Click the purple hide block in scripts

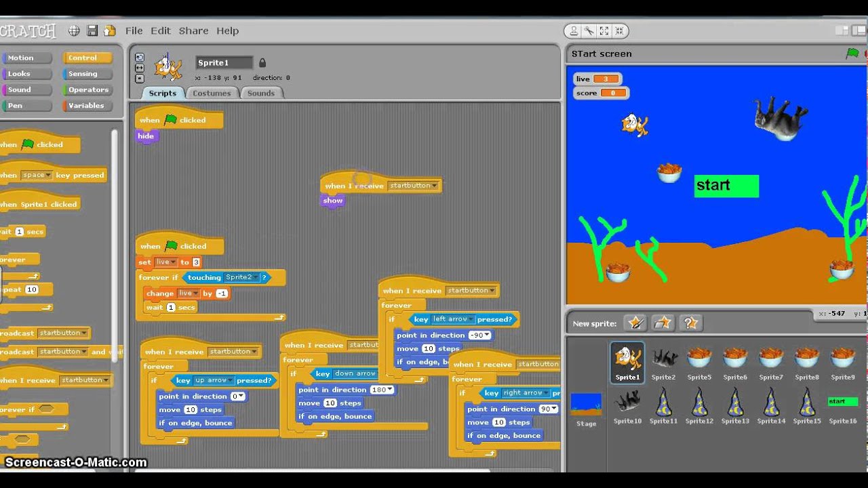pyautogui.click(x=146, y=136)
